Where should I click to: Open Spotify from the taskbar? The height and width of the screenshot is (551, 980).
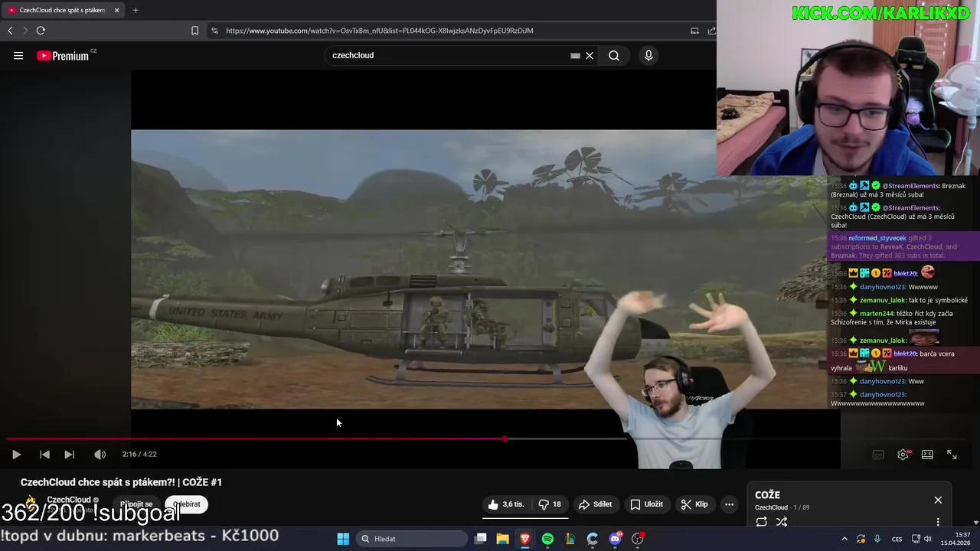pyautogui.click(x=547, y=539)
